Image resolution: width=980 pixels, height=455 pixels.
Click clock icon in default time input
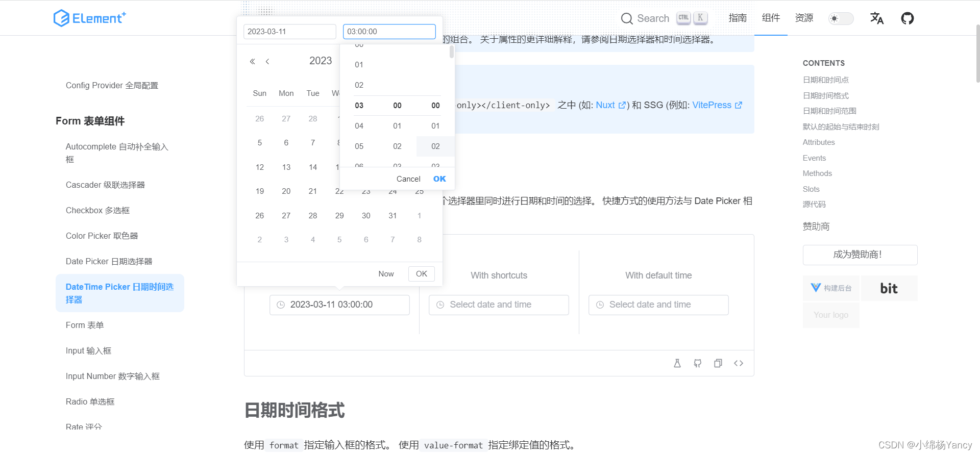click(x=600, y=305)
